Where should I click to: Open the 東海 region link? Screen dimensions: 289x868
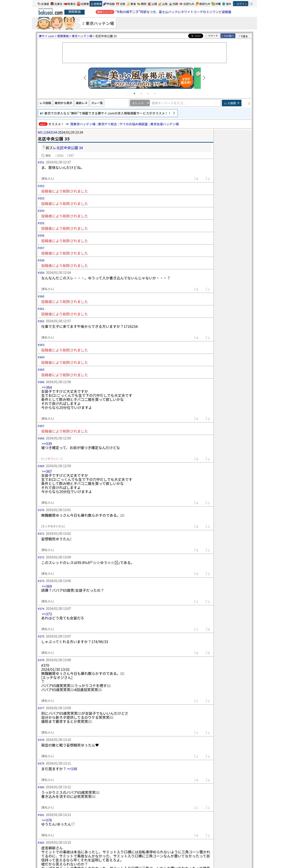(131, 4)
